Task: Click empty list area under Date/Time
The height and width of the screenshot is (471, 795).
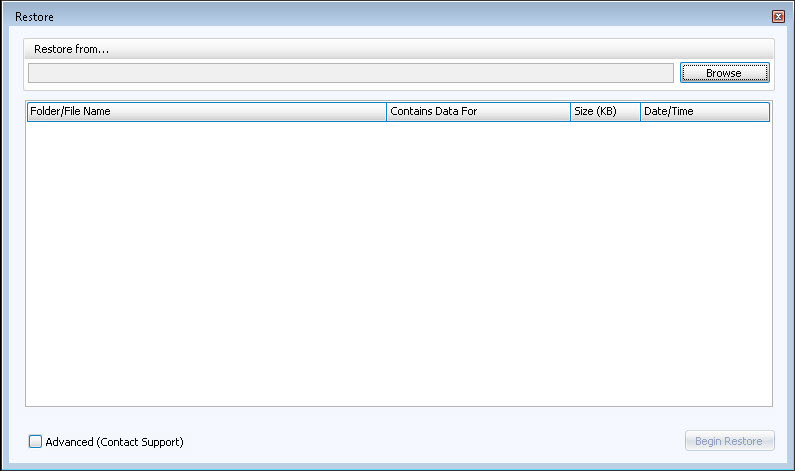Action: tap(704, 260)
